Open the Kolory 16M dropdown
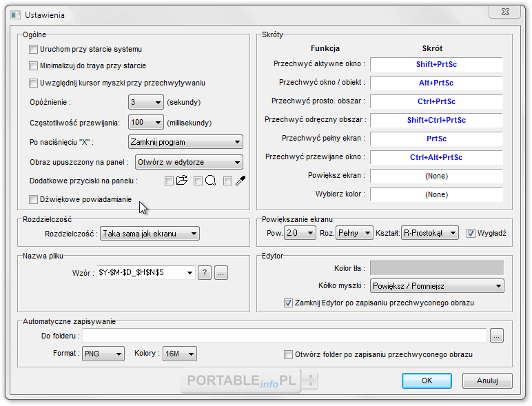The width and height of the screenshot is (532, 406). point(179,354)
